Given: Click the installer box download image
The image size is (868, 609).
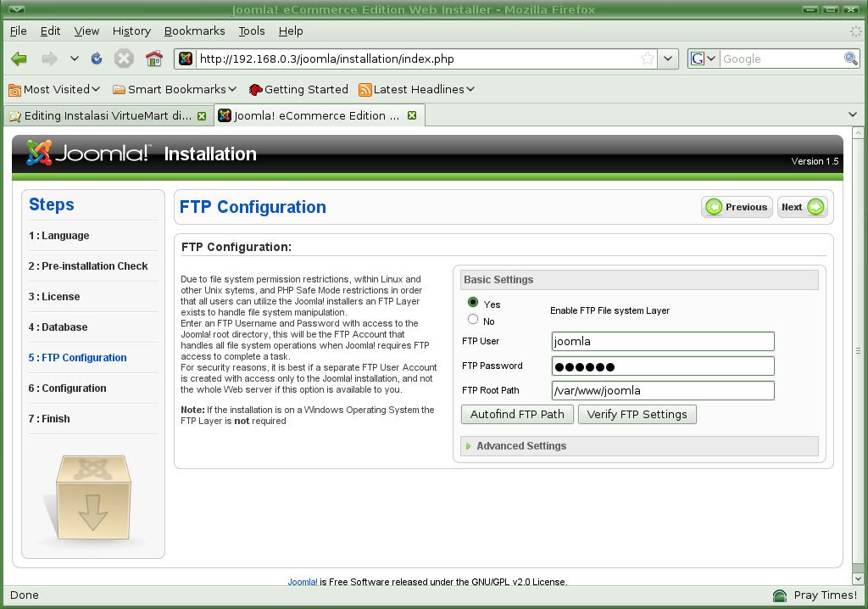Looking at the screenshot, I should (93, 497).
